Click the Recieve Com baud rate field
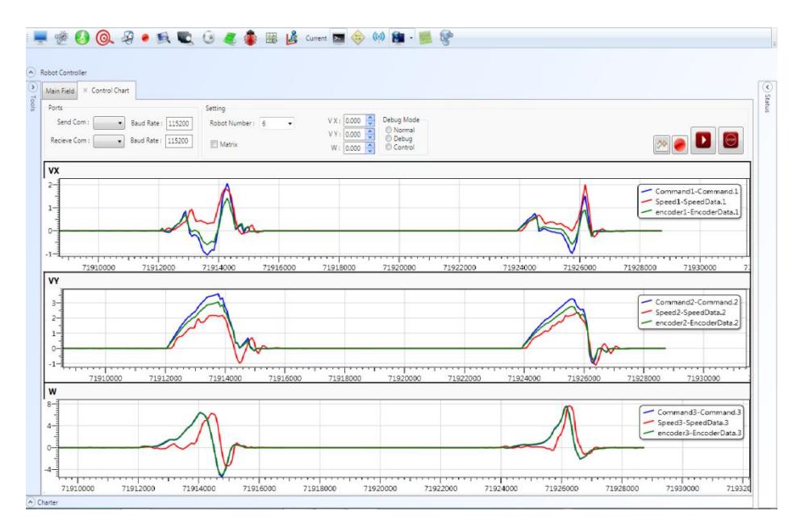This screenshot has height=532, width=796. [x=179, y=140]
